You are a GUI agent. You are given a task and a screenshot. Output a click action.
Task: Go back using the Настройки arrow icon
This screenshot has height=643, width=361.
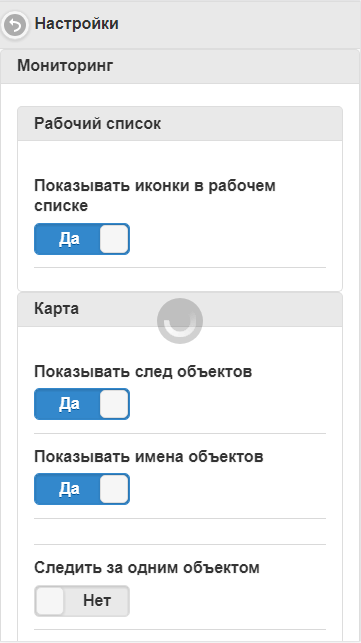pos(15,25)
